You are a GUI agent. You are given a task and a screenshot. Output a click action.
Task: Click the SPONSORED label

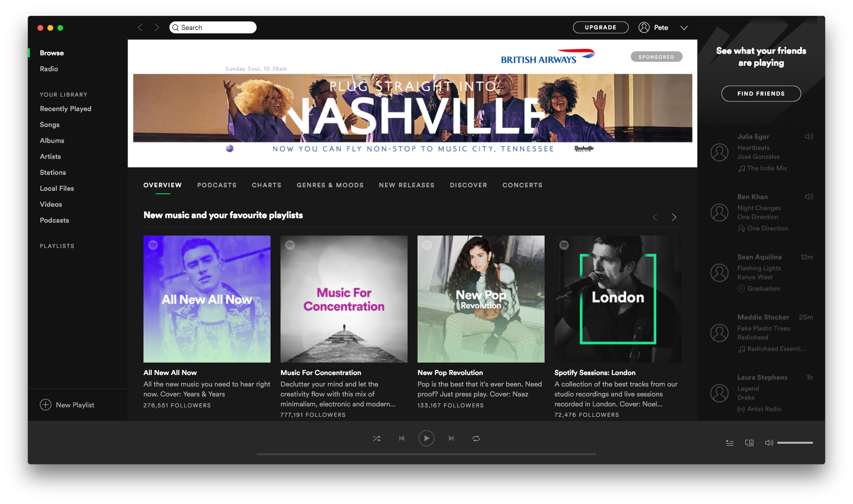coord(657,57)
